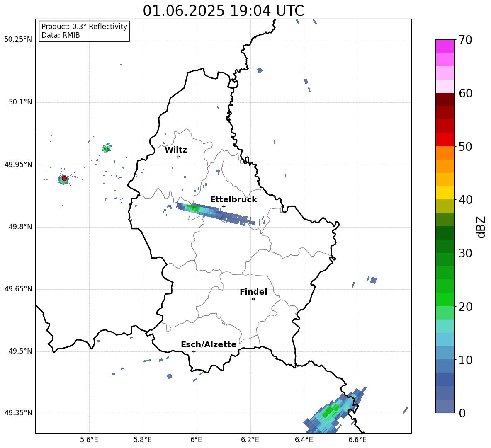Click the colorbar tick value 20
491x448 pixels.
[x=465, y=307]
